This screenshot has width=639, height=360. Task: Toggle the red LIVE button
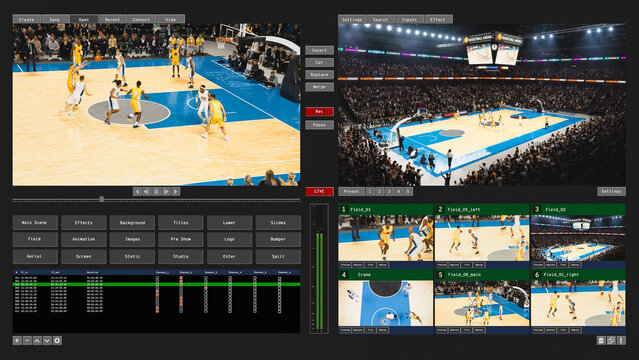tap(320, 191)
